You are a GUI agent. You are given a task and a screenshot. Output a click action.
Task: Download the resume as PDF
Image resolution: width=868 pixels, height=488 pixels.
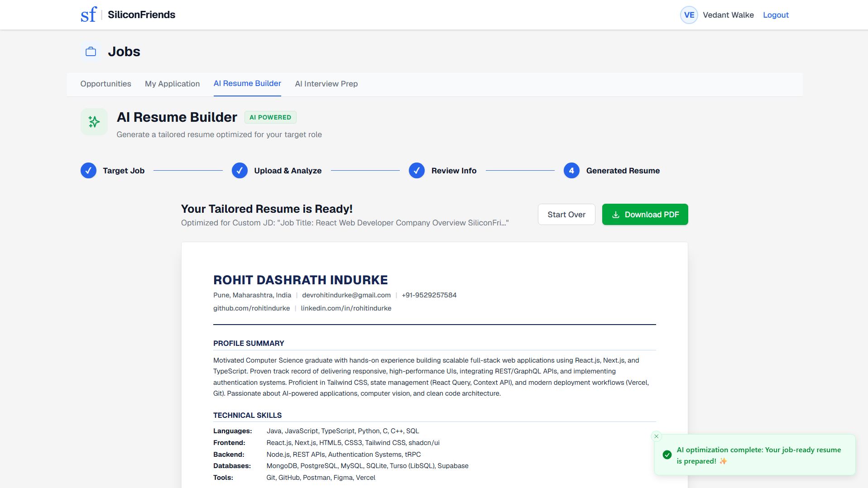click(645, 215)
